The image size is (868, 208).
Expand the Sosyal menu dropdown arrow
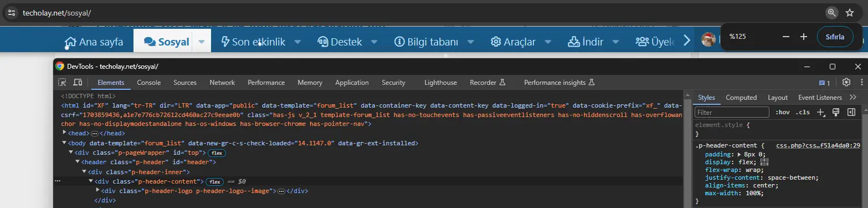point(202,42)
